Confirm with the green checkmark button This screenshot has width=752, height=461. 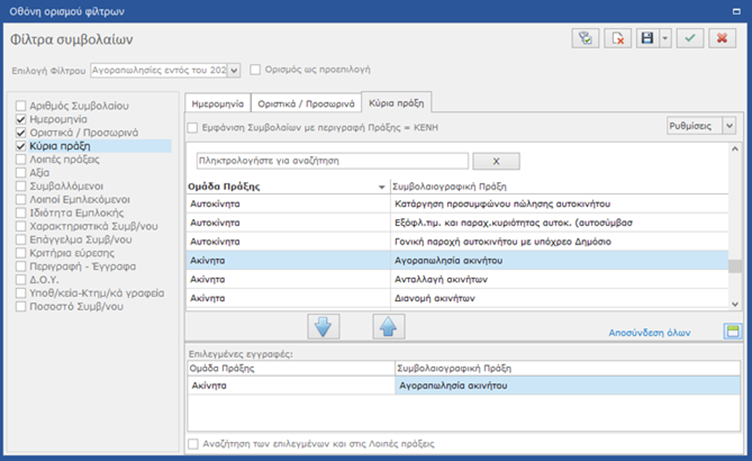[x=690, y=38]
